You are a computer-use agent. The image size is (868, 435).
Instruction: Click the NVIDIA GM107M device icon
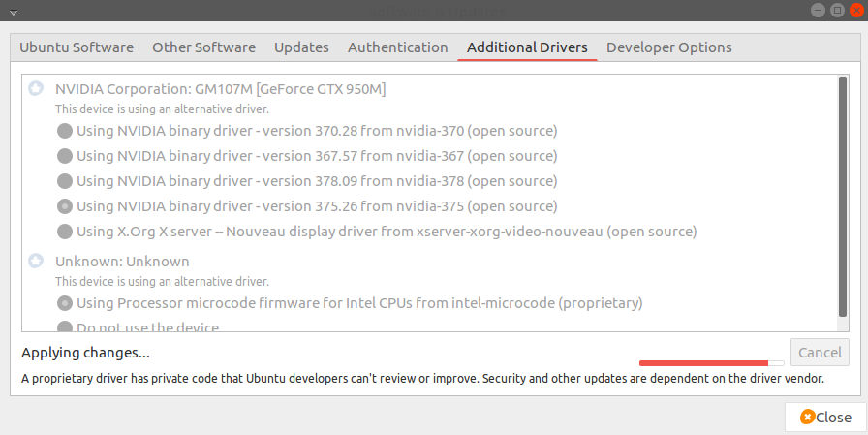tap(36, 89)
